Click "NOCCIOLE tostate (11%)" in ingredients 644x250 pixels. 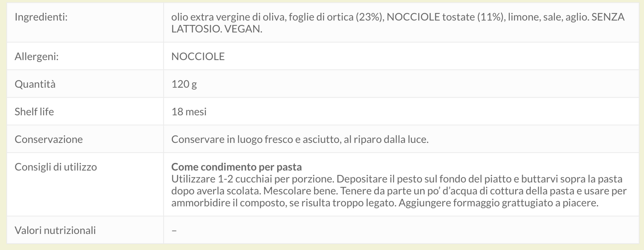(446, 17)
